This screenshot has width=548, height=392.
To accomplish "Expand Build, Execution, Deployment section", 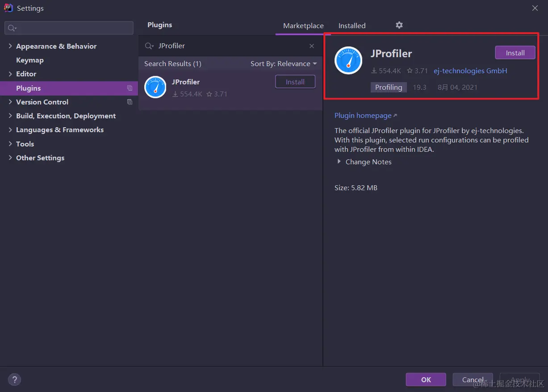I will (10, 116).
